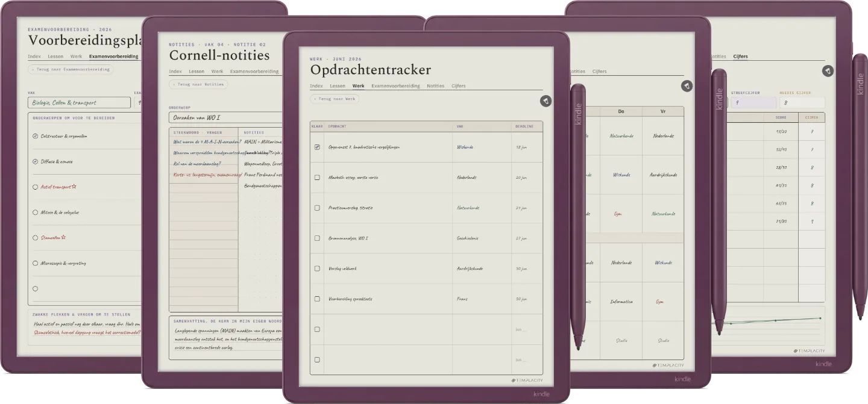Tick the Practicumverslag titratie checkbox
The width and height of the screenshot is (868, 404).
(x=317, y=208)
